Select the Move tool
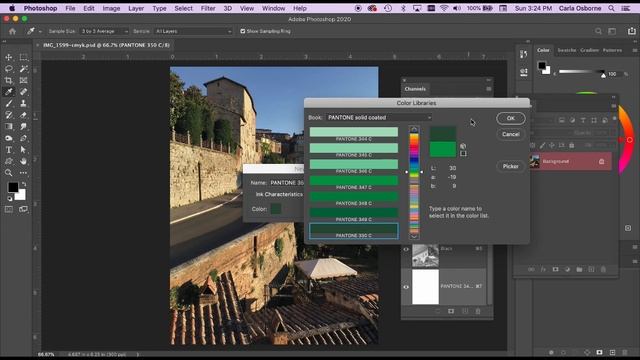The width and height of the screenshot is (640, 360). pos(9,57)
